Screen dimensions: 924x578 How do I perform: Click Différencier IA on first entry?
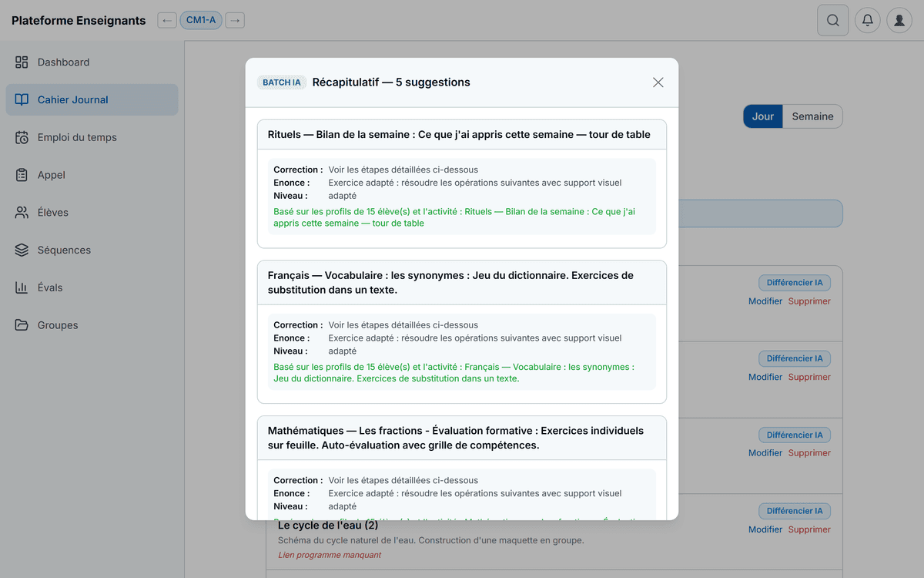[795, 283]
